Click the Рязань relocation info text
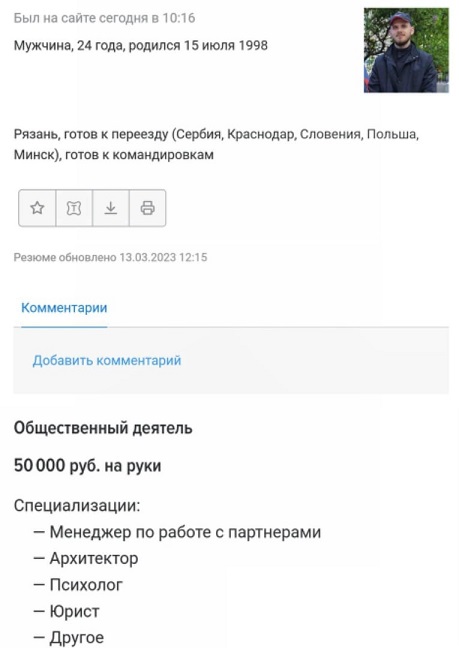Image resolution: width=459 pixels, height=648 pixels. point(216,144)
